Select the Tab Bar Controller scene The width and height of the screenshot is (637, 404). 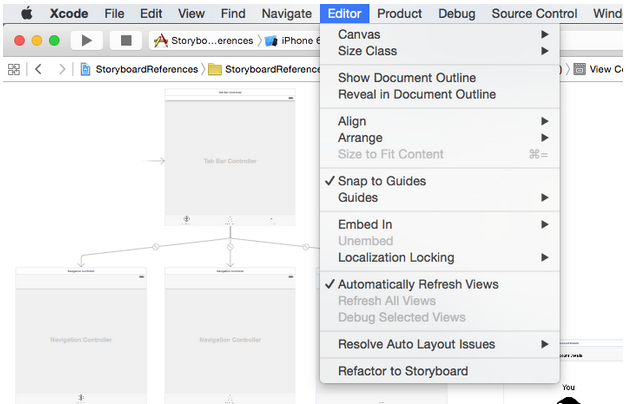[230, 160]
